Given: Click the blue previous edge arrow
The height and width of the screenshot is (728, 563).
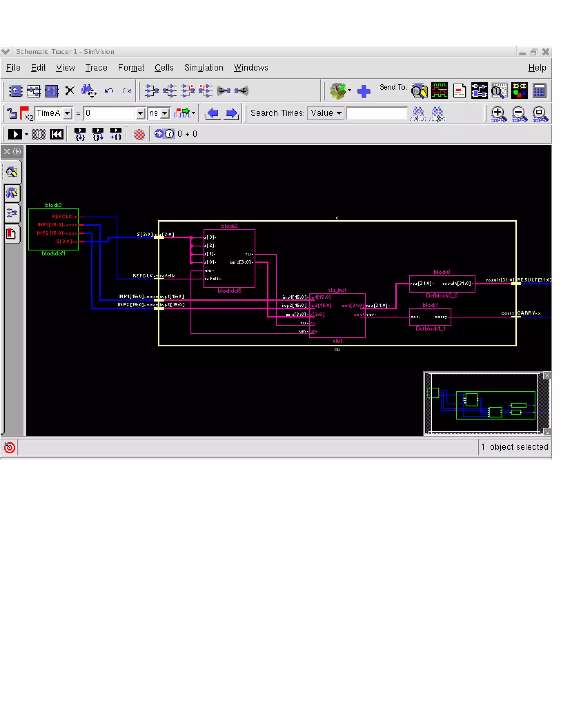Looking at the screenshot, I should 212,114.
